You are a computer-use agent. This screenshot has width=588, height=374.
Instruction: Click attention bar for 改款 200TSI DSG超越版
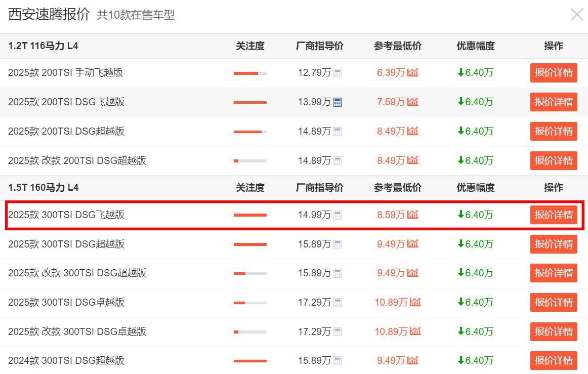(x=250, y=161)
